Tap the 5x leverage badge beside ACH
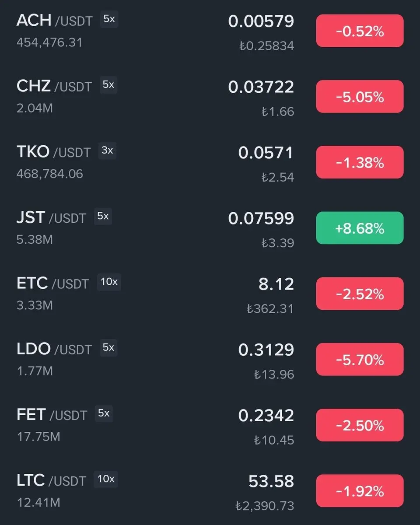Viewport: 420px width, 525px height. [x=109, y=19]
